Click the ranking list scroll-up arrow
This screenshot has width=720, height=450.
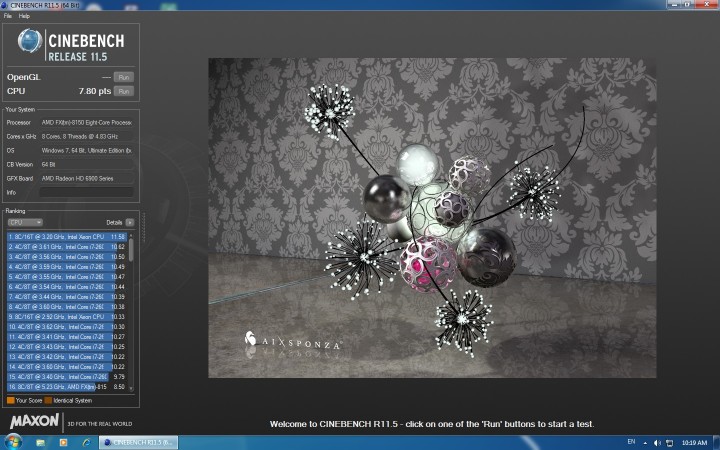point(131,236)
